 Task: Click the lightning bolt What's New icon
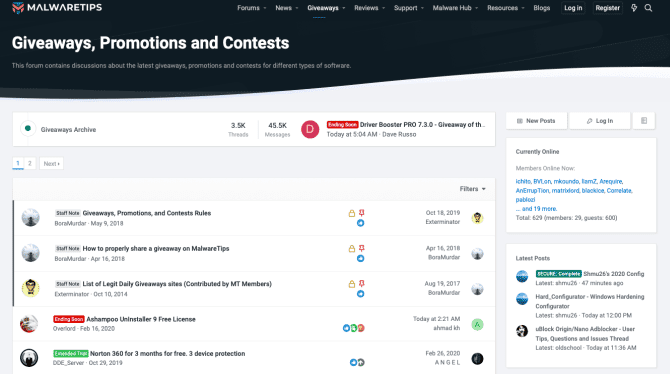point(634,8)
